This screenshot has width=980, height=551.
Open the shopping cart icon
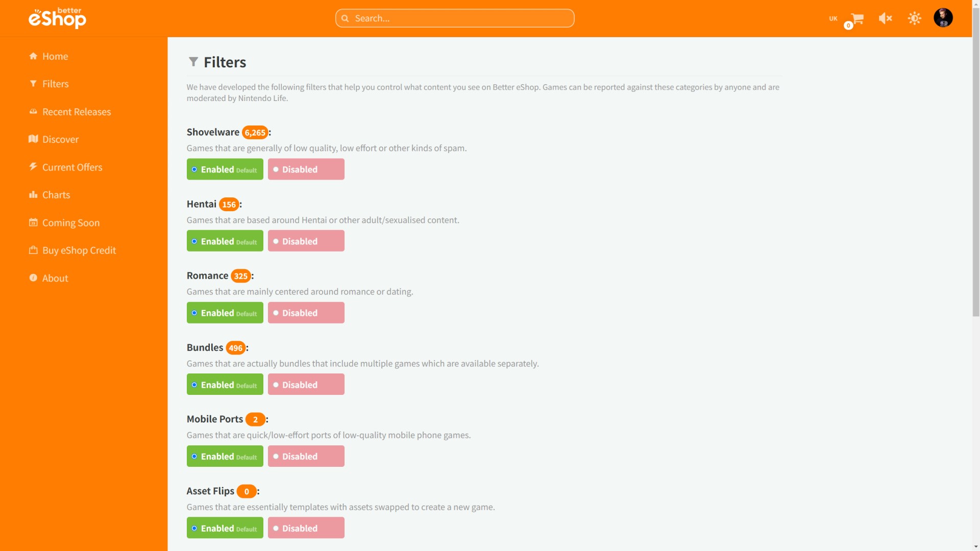point(857,19)
